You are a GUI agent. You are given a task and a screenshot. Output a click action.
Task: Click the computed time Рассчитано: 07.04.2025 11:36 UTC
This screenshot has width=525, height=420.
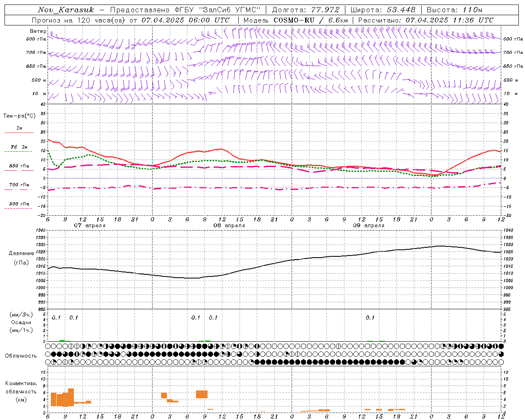point(426,20)
